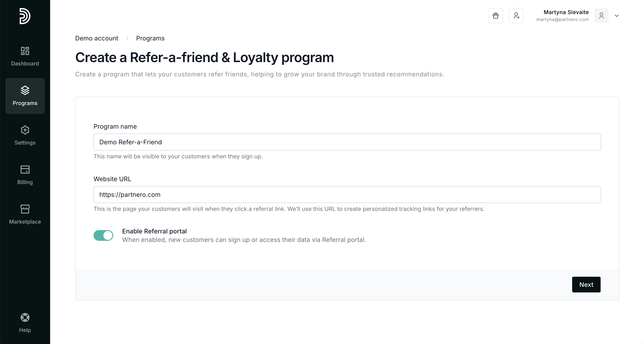Click the Programs breadcrumb link
The height and width of the screenshot is (344, 644).
point(150,38)
